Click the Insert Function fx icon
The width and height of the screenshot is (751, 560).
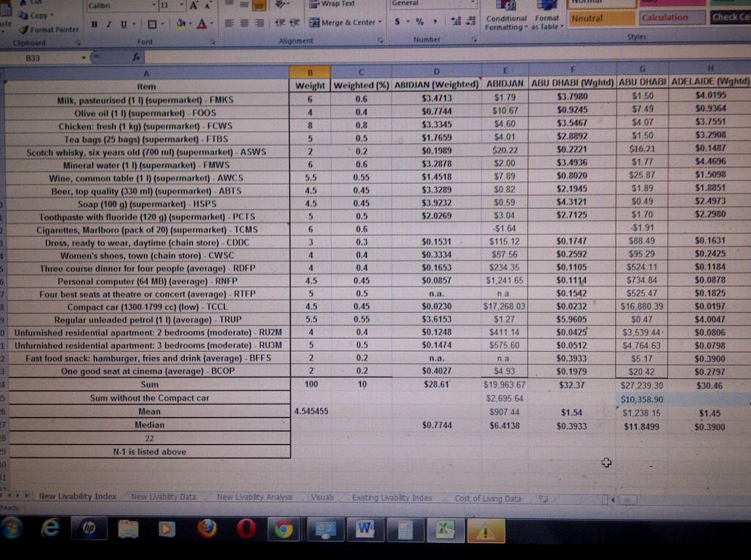pyautogui.click(x=136, y=57)
